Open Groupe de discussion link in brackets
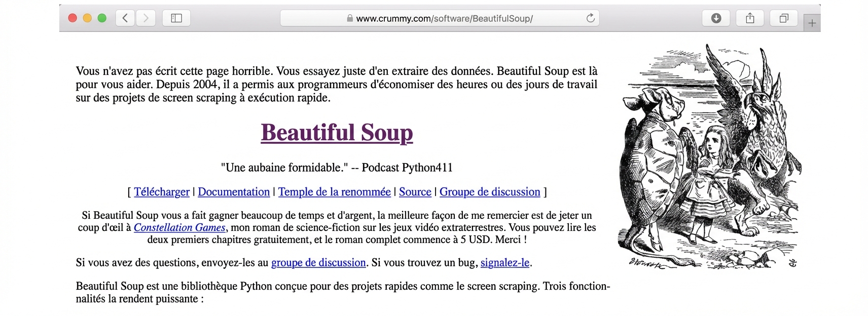868x316 pixels. pos(490,192)
